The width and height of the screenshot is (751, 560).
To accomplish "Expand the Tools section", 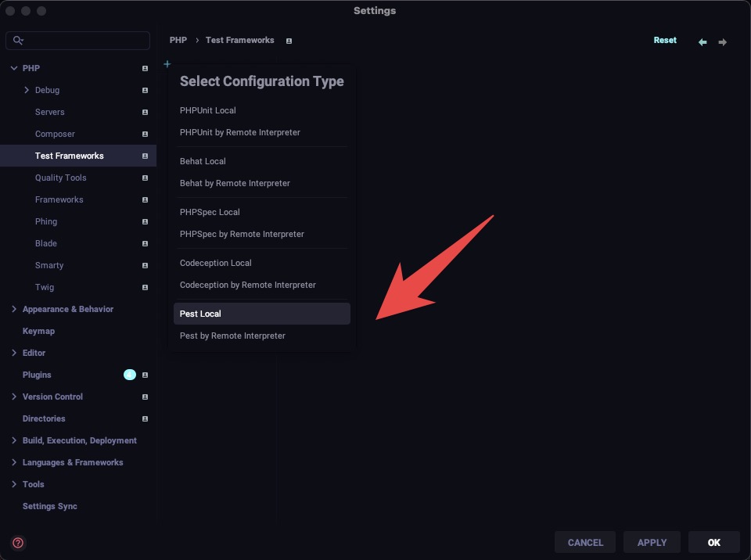I will 14,484.
